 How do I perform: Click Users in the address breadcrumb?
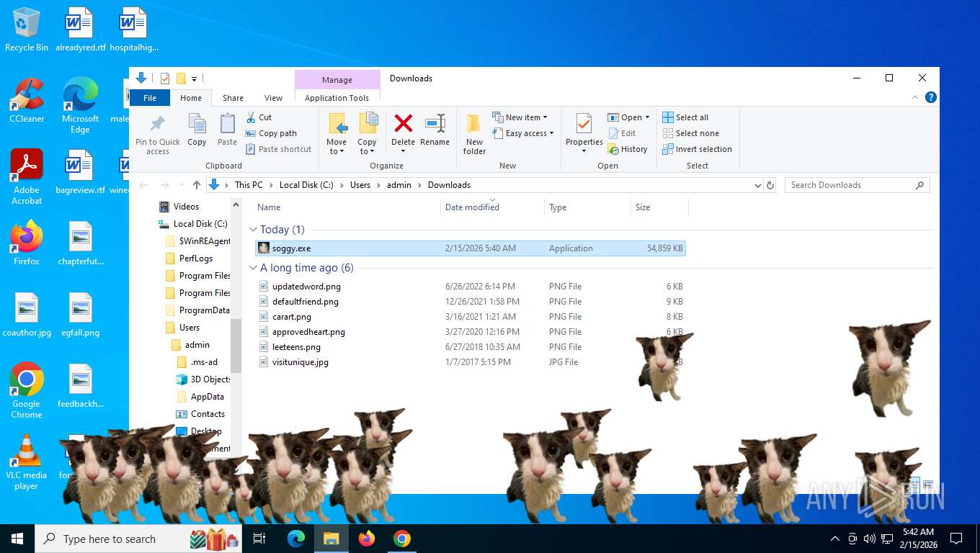(x=360, y=185)
